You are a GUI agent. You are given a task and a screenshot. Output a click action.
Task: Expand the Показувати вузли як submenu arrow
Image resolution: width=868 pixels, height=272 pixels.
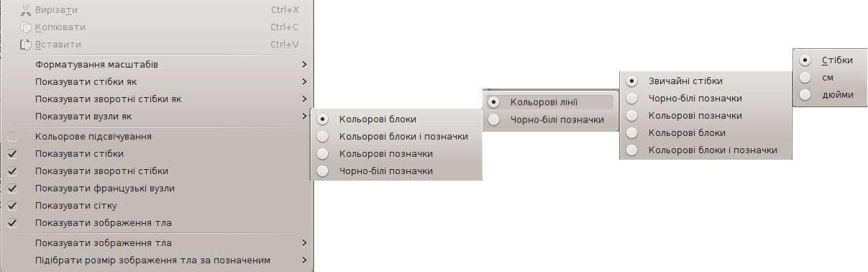tap(306, 116)
